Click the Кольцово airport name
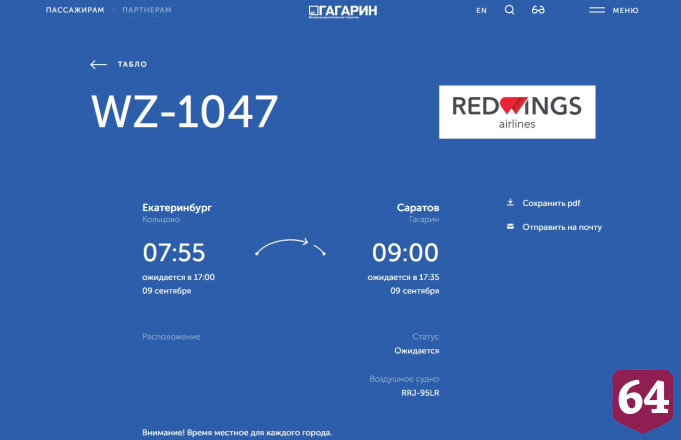681x440 pixels. click(161, 219)
